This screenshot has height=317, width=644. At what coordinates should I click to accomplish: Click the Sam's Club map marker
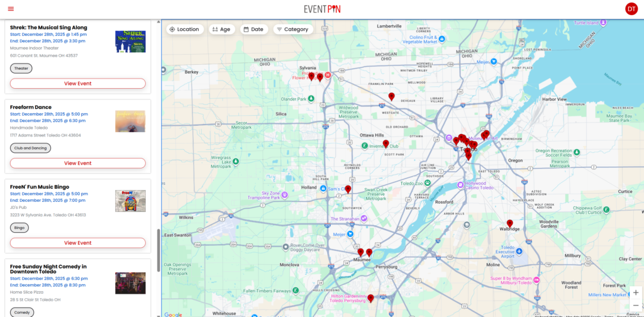click(x=323, y=189)
